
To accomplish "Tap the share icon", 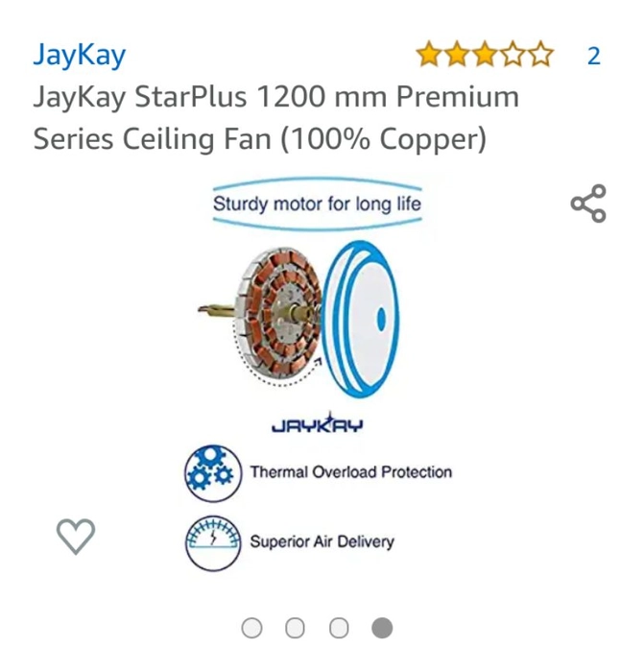I will click(x=588, y=204).
